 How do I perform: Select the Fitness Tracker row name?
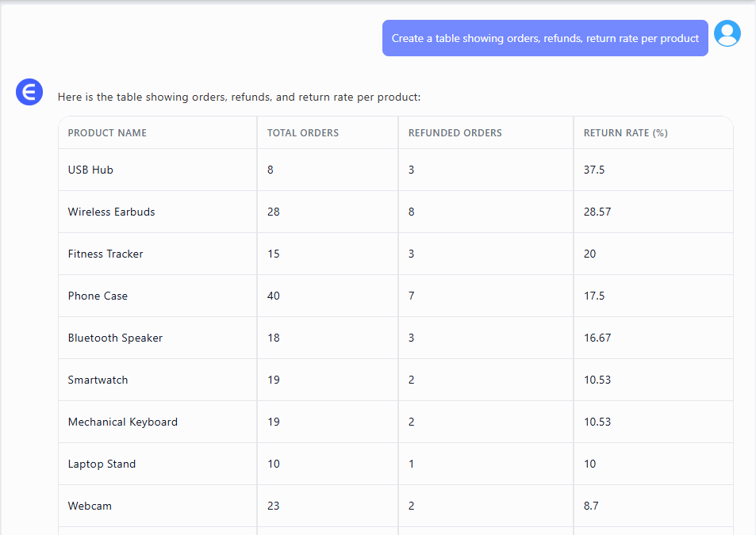point(106,254)
